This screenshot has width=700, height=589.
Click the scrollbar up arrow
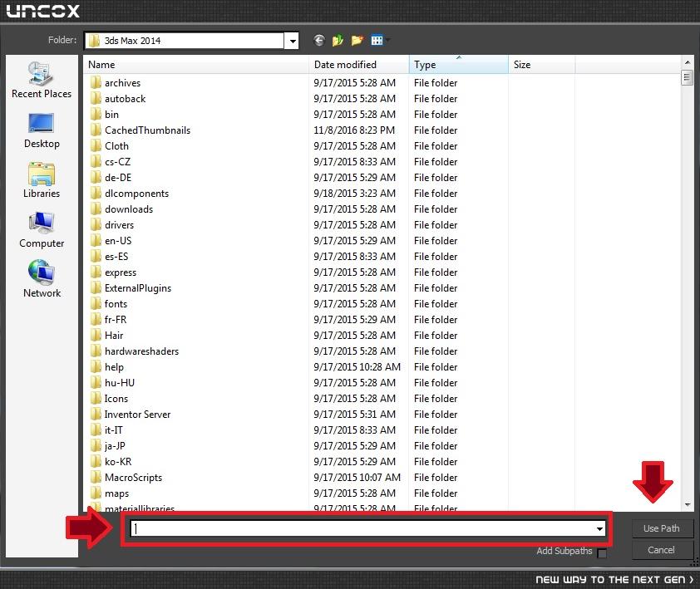click(688, 62)
